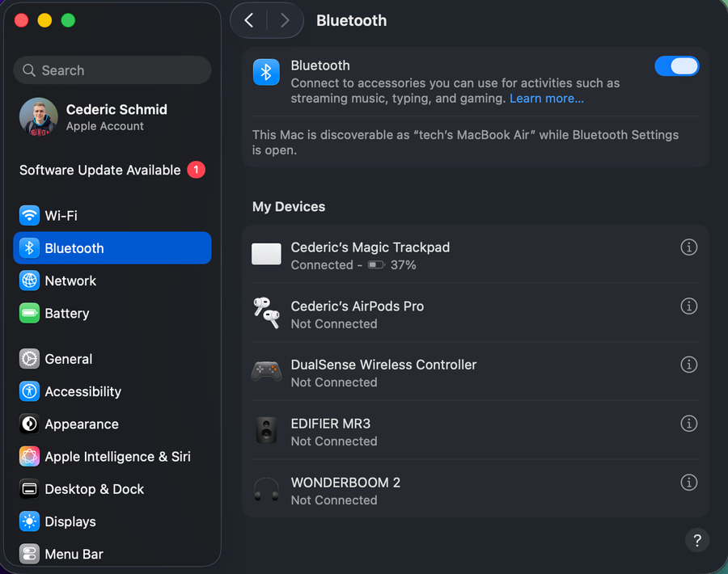Click the search magnifying glass icon

29,70
